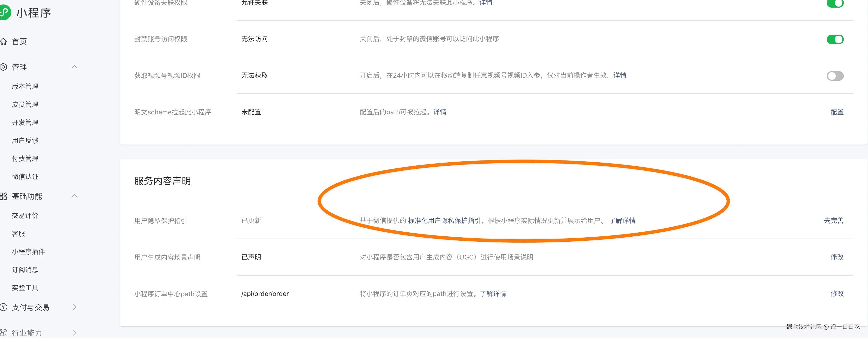Collapse the 管理 menu section
The width and height of the screenshot is (868, 338).
[74, 67]
